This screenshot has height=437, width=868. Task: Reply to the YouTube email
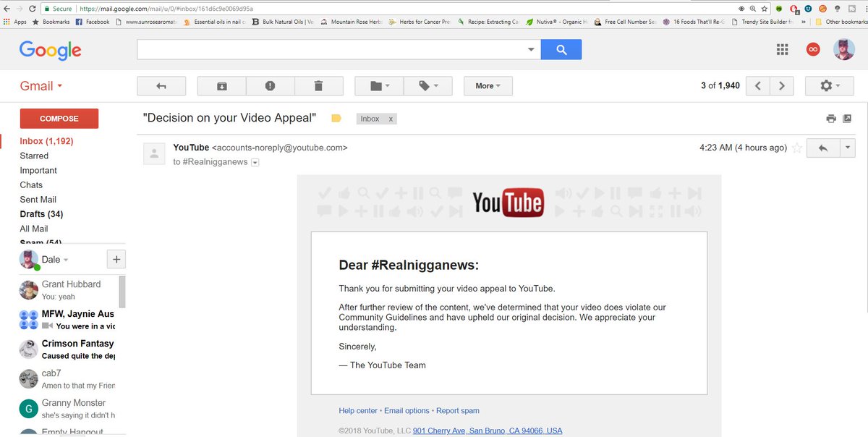[822, 148]
